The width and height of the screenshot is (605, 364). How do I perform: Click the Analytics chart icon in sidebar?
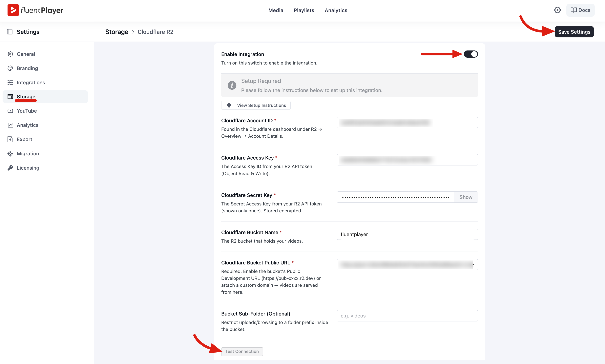[10, 125]
